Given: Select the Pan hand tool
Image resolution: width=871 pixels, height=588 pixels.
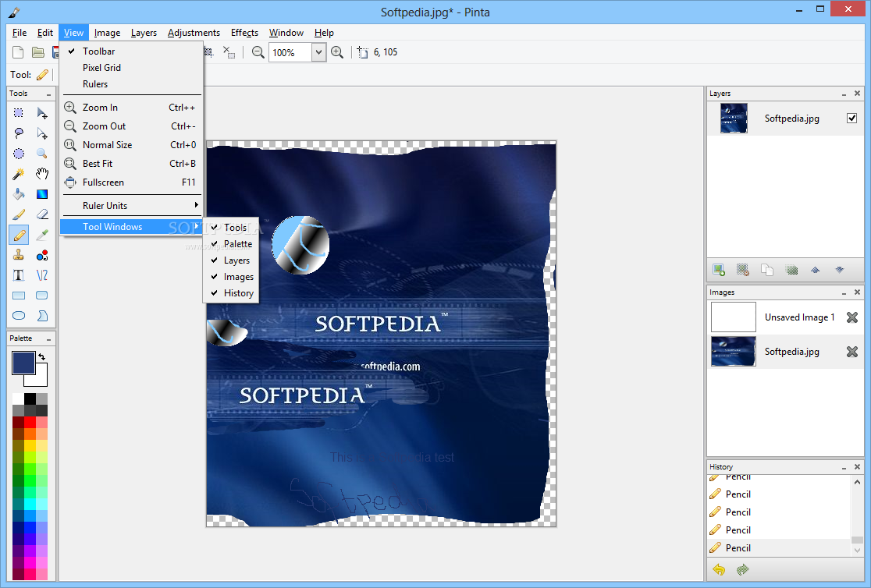Looking at the screenshot, I should 41,174.
